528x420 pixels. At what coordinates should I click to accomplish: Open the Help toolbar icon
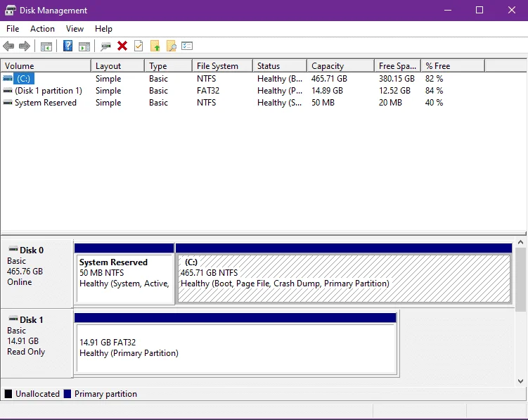click(67, 46)
